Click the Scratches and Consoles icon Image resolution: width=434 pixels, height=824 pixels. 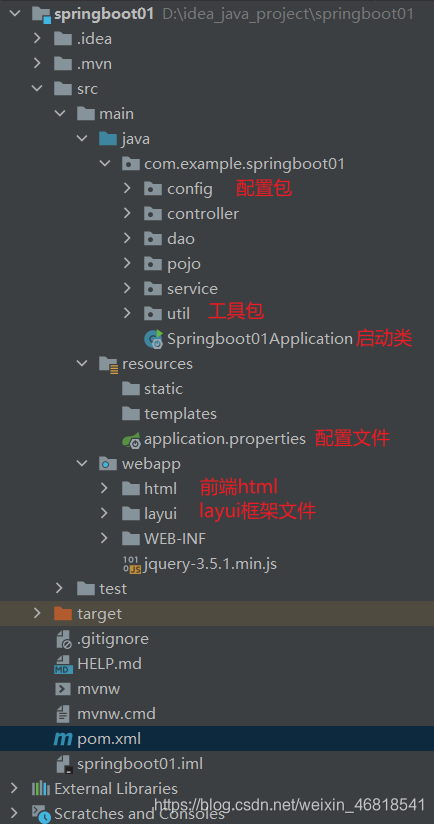[x=41, y=813]
